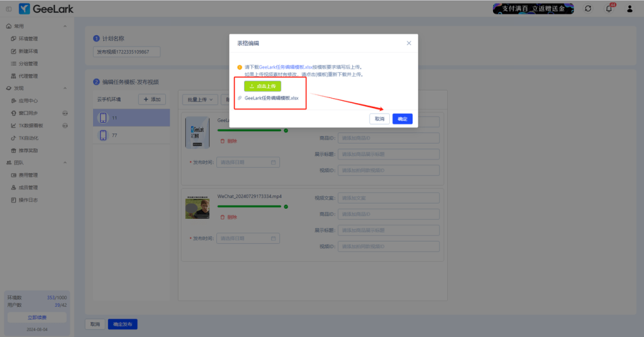This screenshot has width=644, height=337.
Task: Click the 计划名称 input field
Action: [x=126, y=52]
